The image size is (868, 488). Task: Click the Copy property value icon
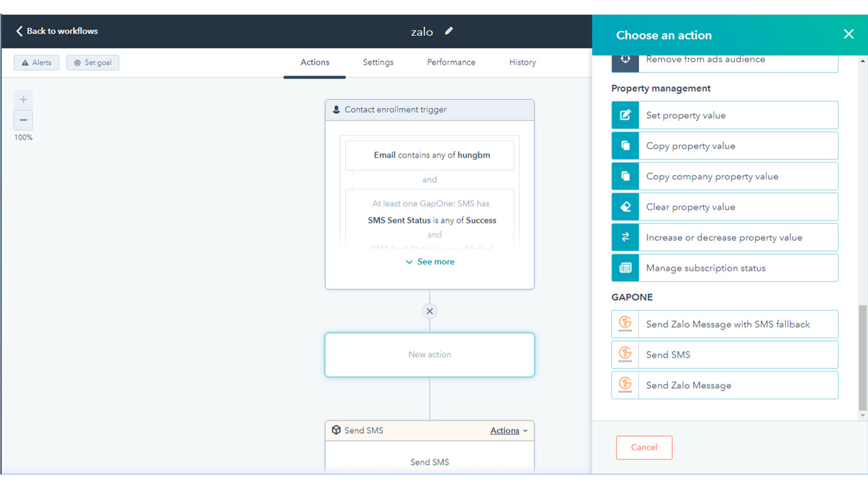tap(625, 145)
